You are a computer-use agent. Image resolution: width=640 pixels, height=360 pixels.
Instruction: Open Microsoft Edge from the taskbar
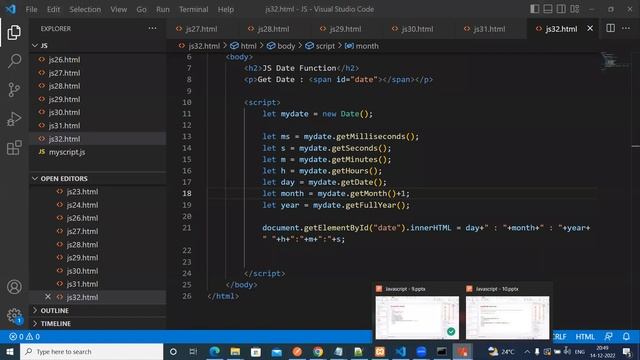[215, 351]
